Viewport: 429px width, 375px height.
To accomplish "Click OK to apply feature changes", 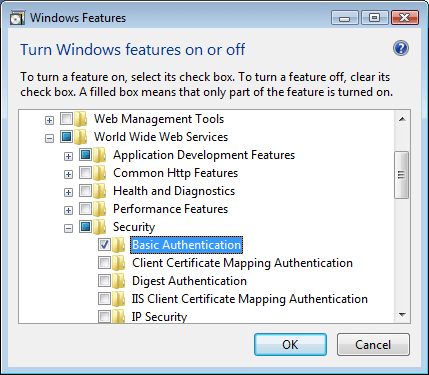I will (290, 345).
